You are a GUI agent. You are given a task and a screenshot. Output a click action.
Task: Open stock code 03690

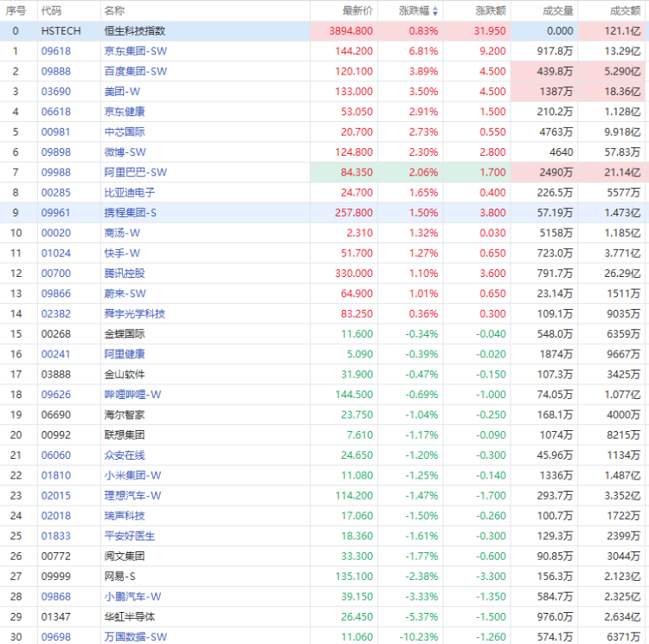pos(56,92)
